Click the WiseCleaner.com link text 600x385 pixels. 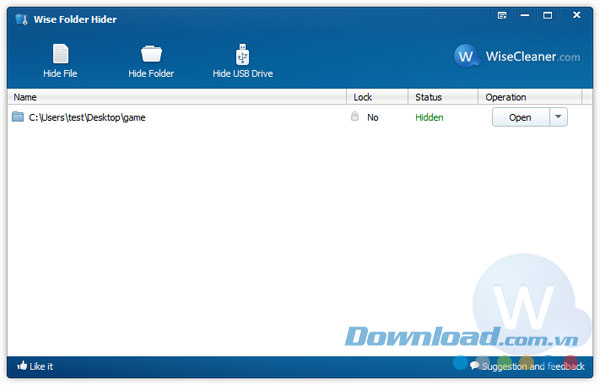(533, 57)
